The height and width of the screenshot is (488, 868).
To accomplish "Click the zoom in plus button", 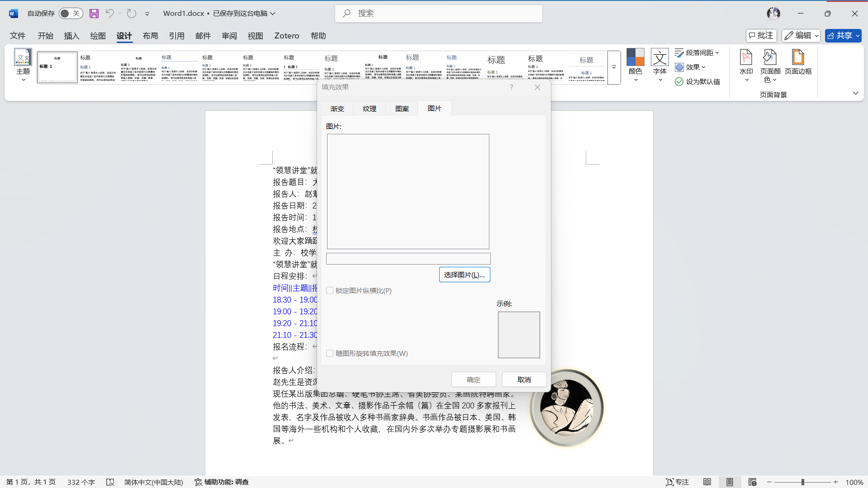I will (836, 482).
